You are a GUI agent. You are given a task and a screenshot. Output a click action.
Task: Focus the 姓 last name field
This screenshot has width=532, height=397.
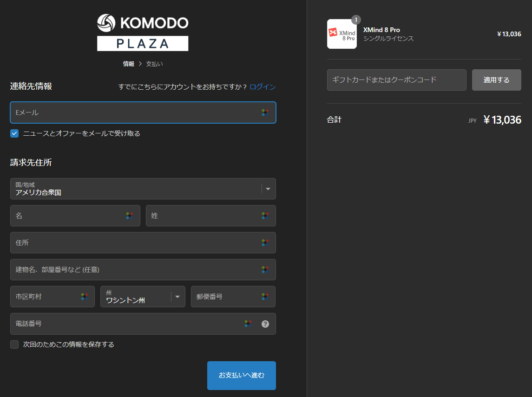210,216
